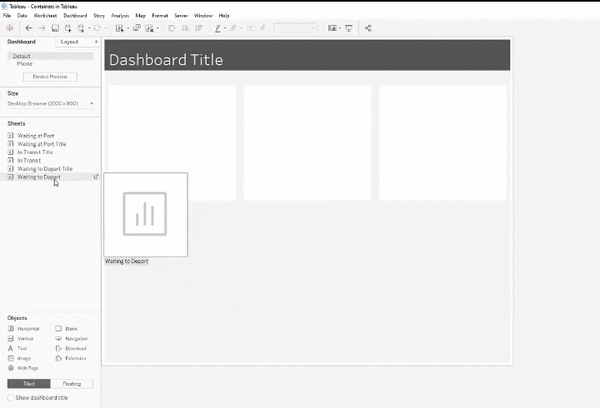This screenshot has width=600, height=408.
Task: Open the presentation mode dropdown in toolbar
Action: [x=349, y=28]
